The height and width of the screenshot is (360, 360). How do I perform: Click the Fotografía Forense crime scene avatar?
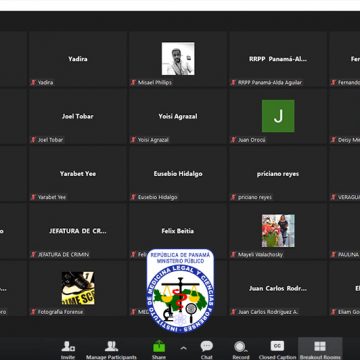78,288
